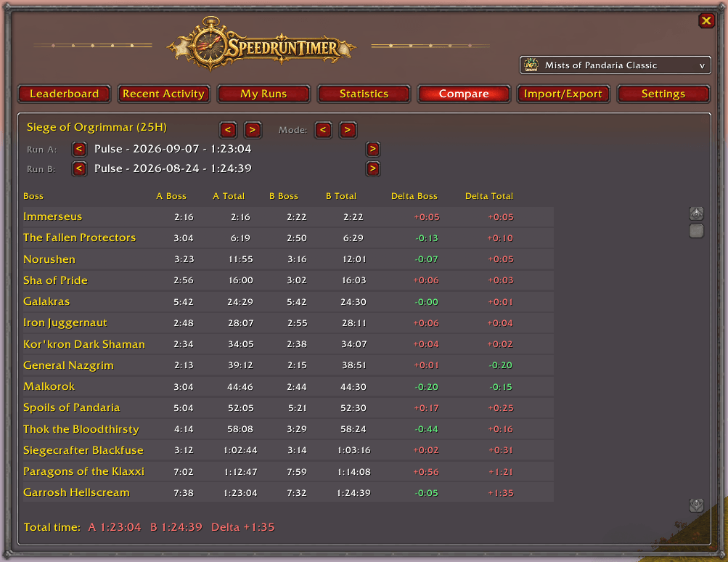The height and width of the screenshot is (562, 728).
Task: Click Galakras A Total 24:29 cell
Action: click(x=240, y=302)
